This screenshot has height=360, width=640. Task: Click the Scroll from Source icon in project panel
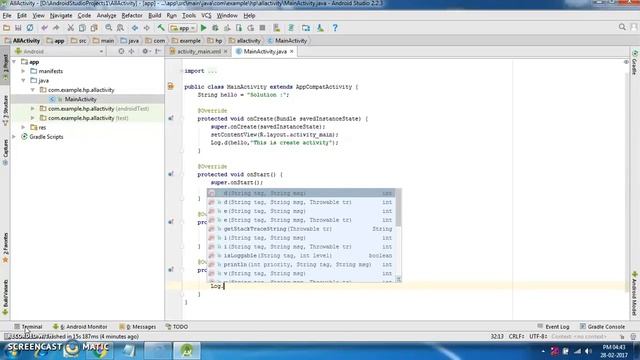121,51
